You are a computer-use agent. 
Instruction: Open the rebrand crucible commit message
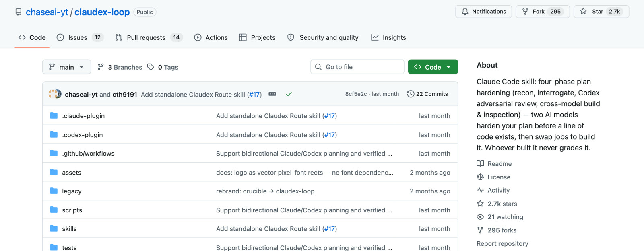(265, 191)
